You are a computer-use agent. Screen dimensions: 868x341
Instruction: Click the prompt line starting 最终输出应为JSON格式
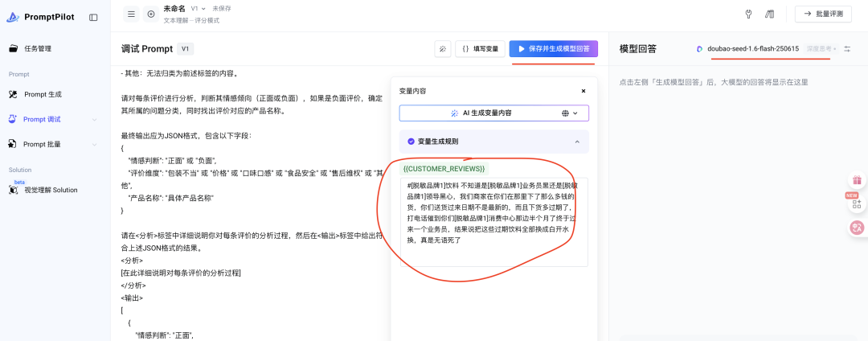click(x=186, y=136)
